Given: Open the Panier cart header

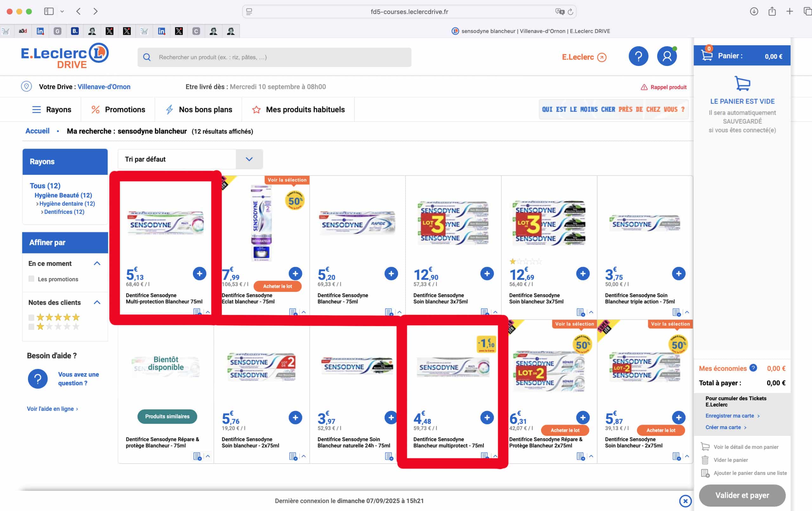Looking at the screenshot, I should (x=742, y=56).
